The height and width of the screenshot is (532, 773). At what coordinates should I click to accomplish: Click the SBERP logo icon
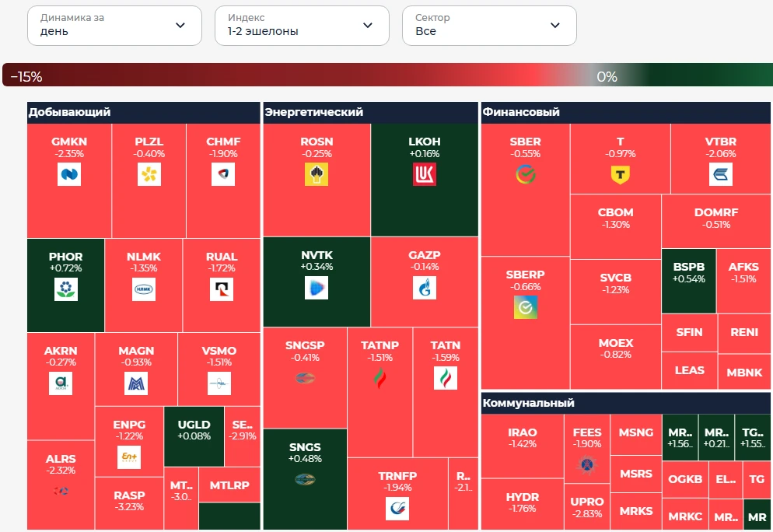pos(526,307)
